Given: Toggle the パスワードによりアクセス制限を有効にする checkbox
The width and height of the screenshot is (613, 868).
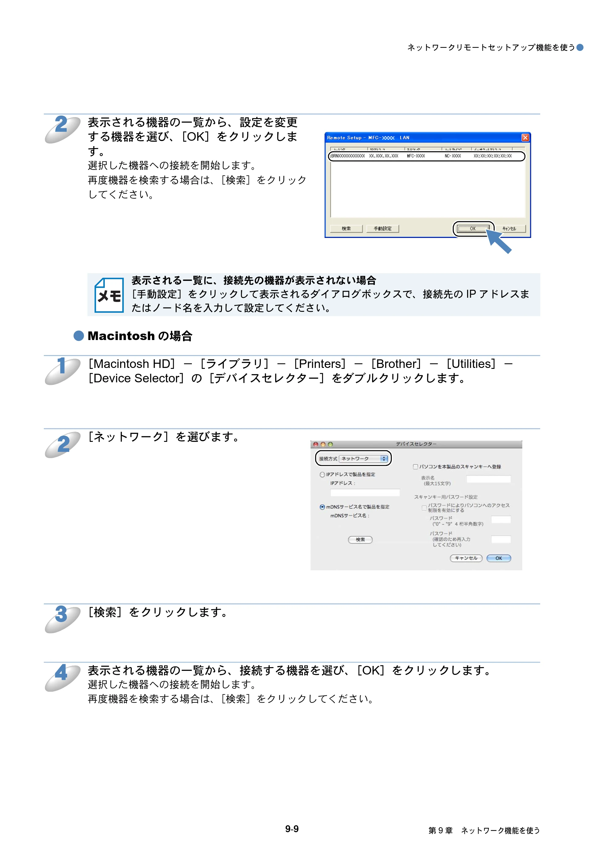Looking at the screenshot, I should click(x=424, y=508).
